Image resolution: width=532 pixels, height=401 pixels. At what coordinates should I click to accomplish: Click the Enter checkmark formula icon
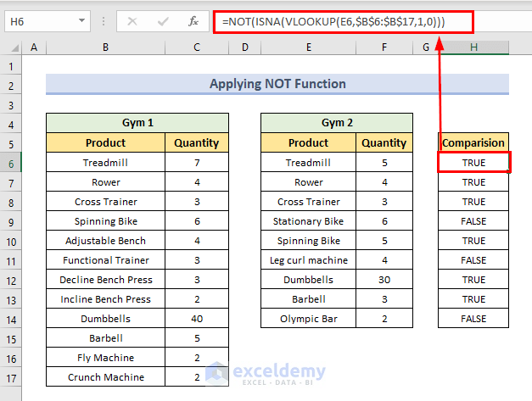click(163, 22)
